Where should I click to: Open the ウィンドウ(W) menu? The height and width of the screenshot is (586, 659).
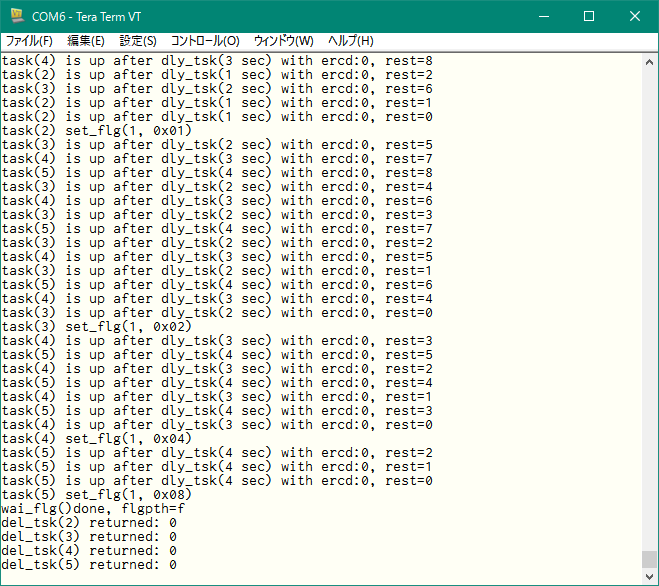283,41
